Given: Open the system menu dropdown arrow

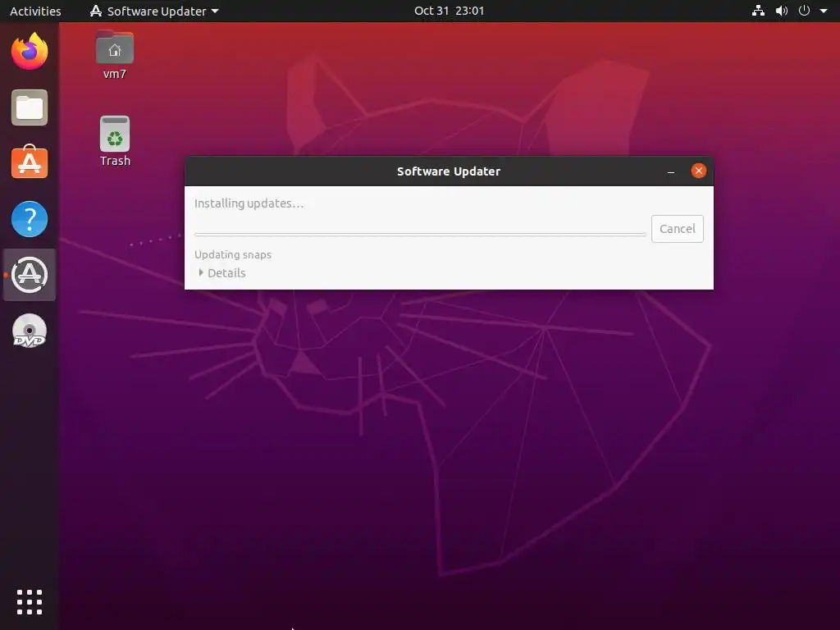Looking at the screenshot, I should (824, 11).
